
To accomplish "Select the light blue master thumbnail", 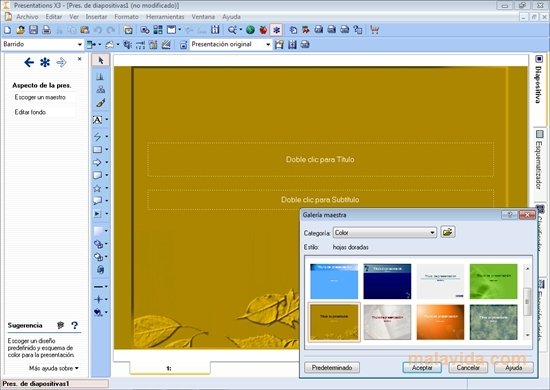I will [x=334, y=281].
